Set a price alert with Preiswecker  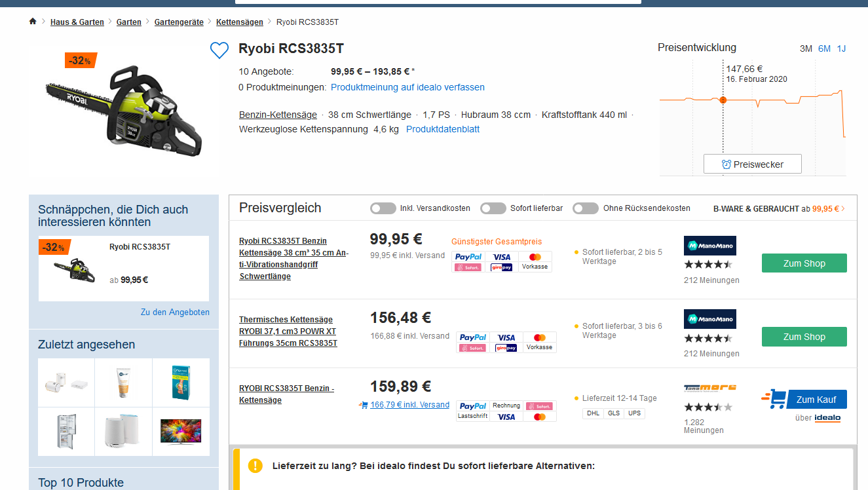(752, 164)
